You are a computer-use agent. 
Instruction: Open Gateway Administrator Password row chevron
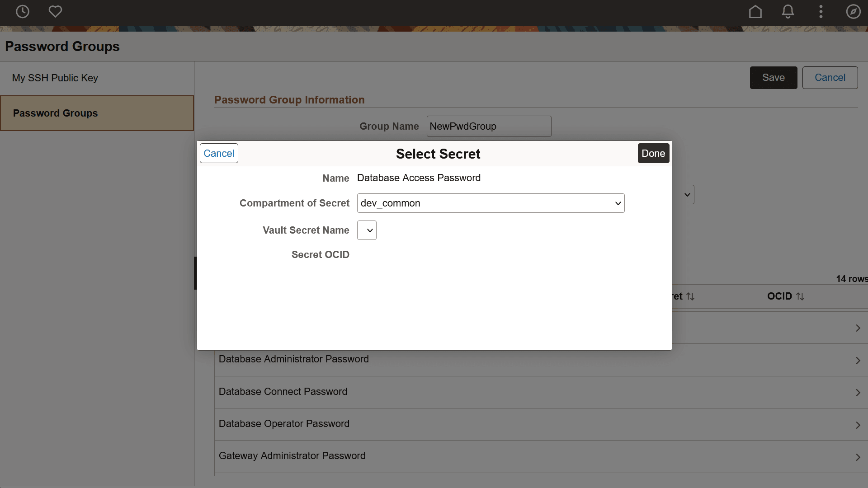[858, 457]
